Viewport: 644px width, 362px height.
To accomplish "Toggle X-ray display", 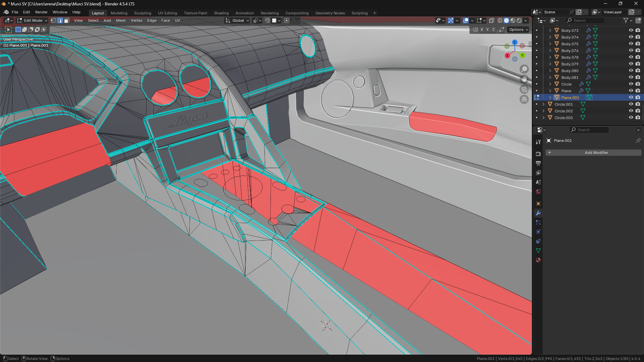I will pyautogui.click(x=491, y=20).
